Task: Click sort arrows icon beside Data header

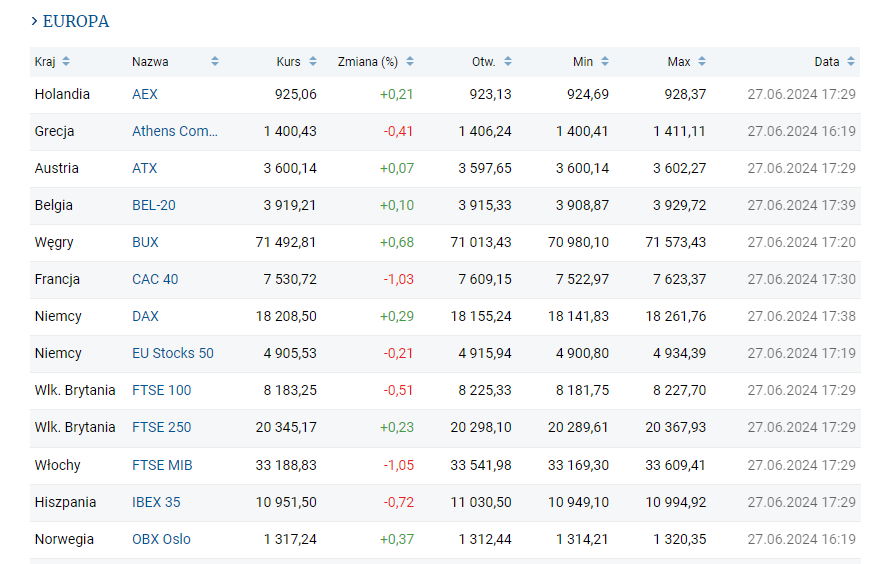Action: click(x=851, y=61)
